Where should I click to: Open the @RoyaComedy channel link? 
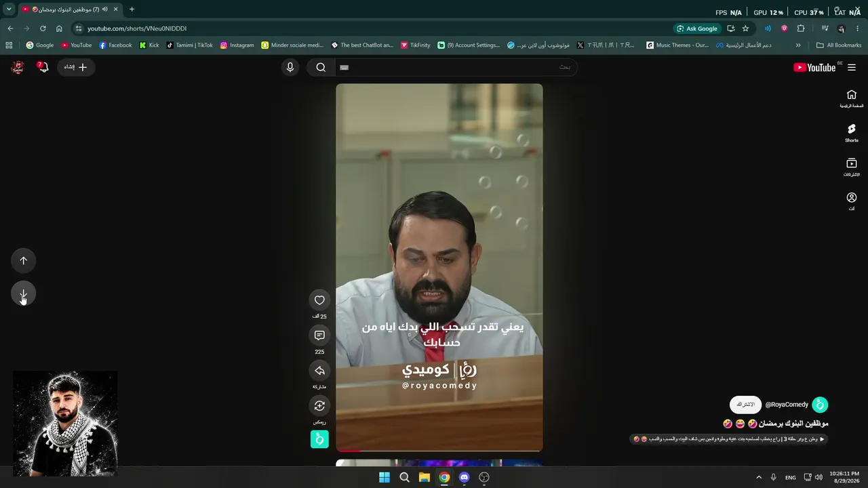coord(787,405)
